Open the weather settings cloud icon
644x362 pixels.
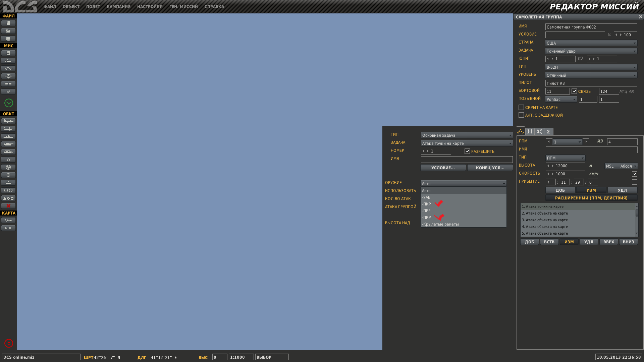(8, 61)
